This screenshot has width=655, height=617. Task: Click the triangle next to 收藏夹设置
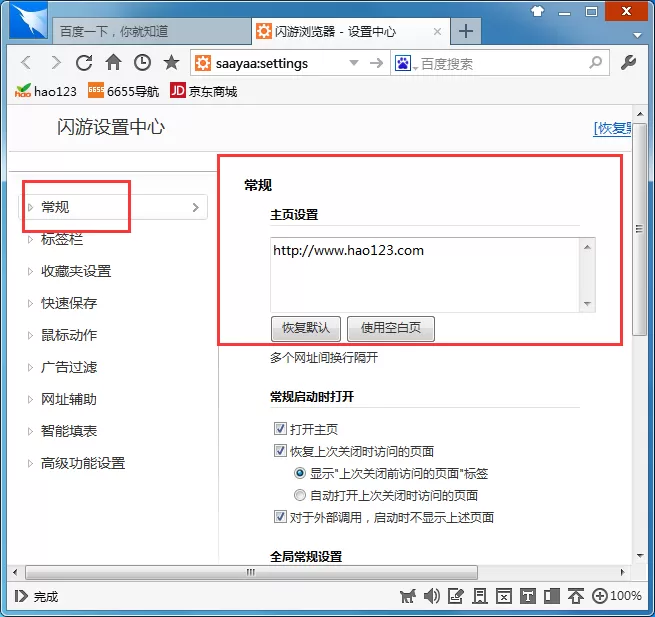(30, 272)
